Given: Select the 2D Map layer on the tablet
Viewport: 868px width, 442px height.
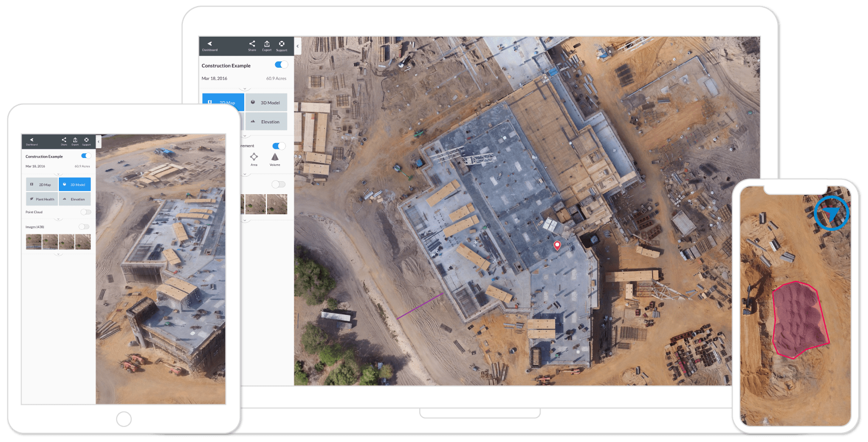Looking at the screenshot, I should pyautogui.click(x=42, y=184).
